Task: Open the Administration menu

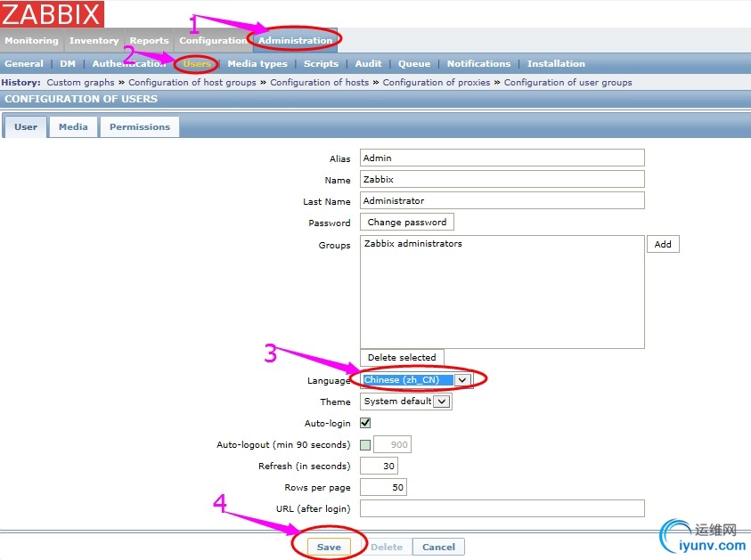Action: [295, 41]
